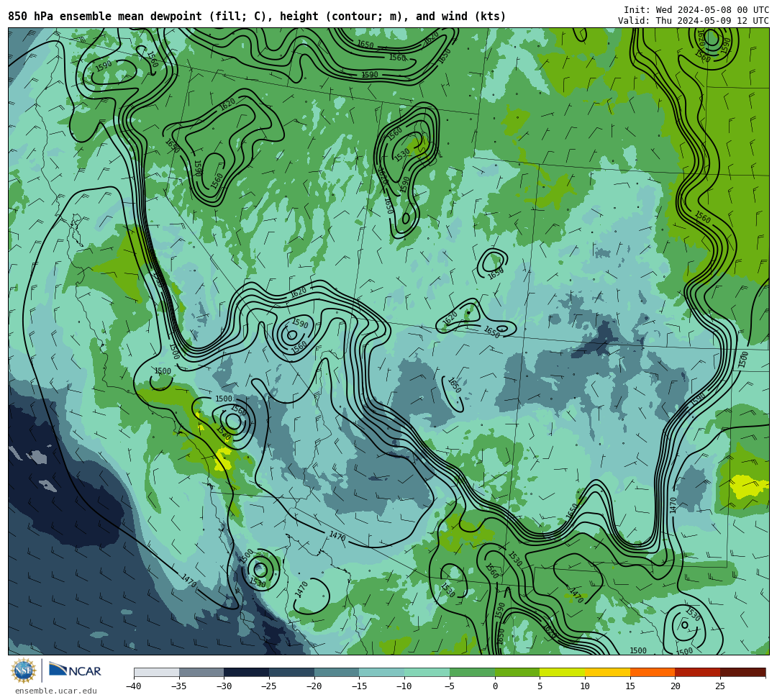
Task: Click the 25+ dark brown swatch
Action: pos(742,672)
